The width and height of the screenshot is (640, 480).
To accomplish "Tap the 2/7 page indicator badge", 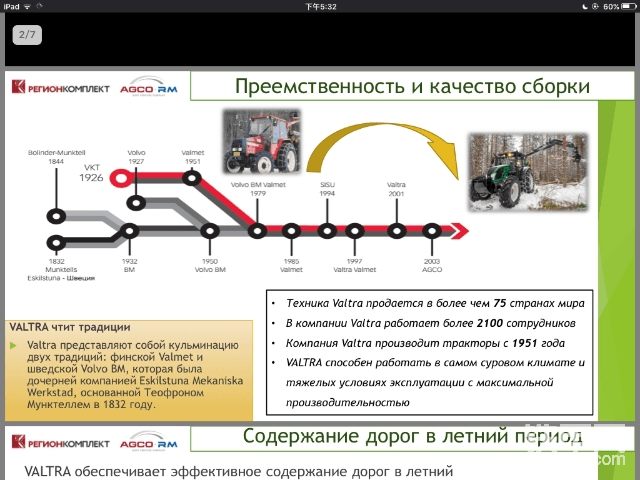I will click(x=27, y=35).
